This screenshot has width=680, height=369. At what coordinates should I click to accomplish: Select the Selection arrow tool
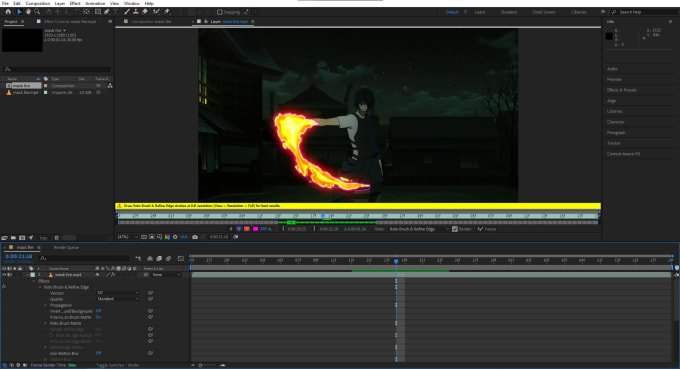coord(19,12)
